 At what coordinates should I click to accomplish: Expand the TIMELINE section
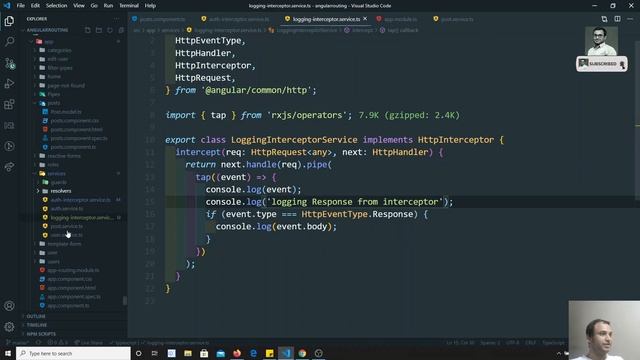pyautogui.click(x=37, y=325)
